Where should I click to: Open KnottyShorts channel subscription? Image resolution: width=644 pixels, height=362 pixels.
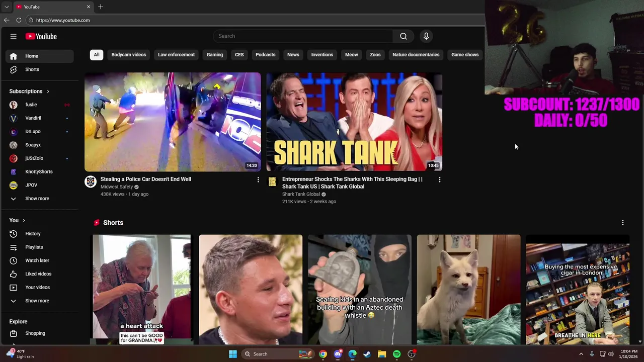click(x=40, y=172)
